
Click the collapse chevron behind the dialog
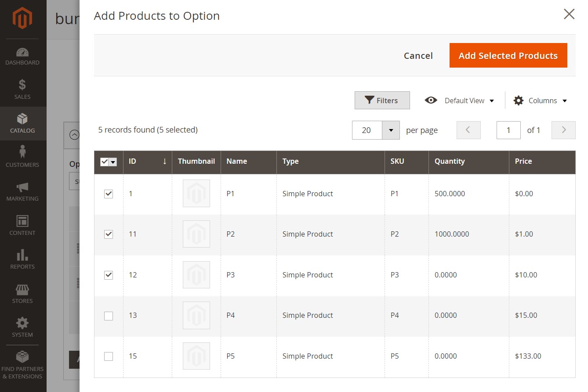click(x=74, y=135)
